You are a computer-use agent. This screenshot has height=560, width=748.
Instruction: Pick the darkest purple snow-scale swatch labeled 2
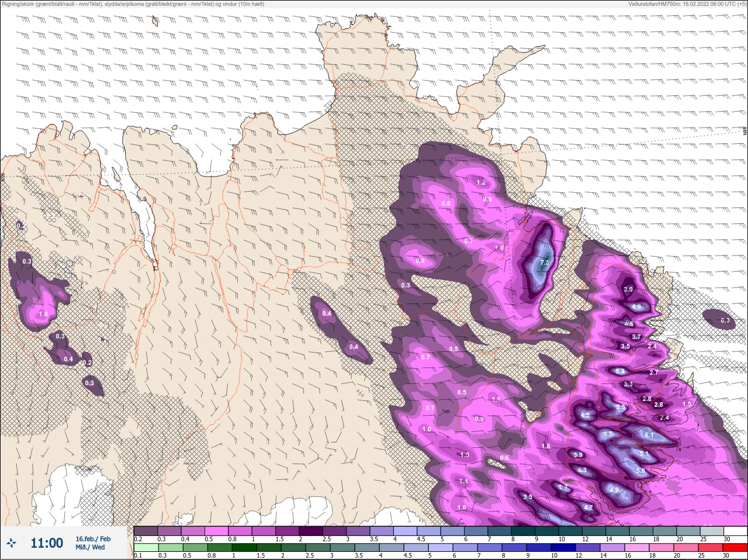click(311, 530)
